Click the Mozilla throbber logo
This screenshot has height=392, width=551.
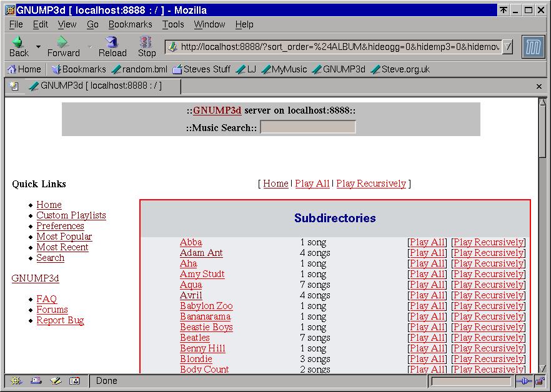[534, 47]
